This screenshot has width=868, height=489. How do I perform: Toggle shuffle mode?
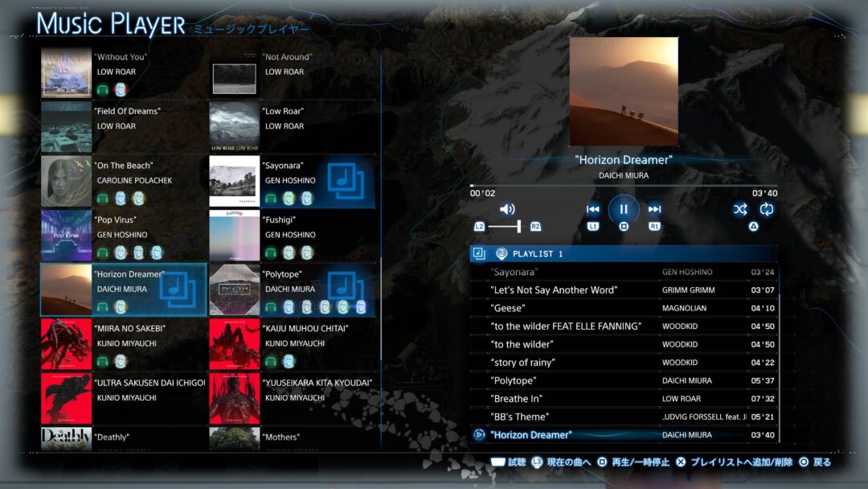point(740,209)
